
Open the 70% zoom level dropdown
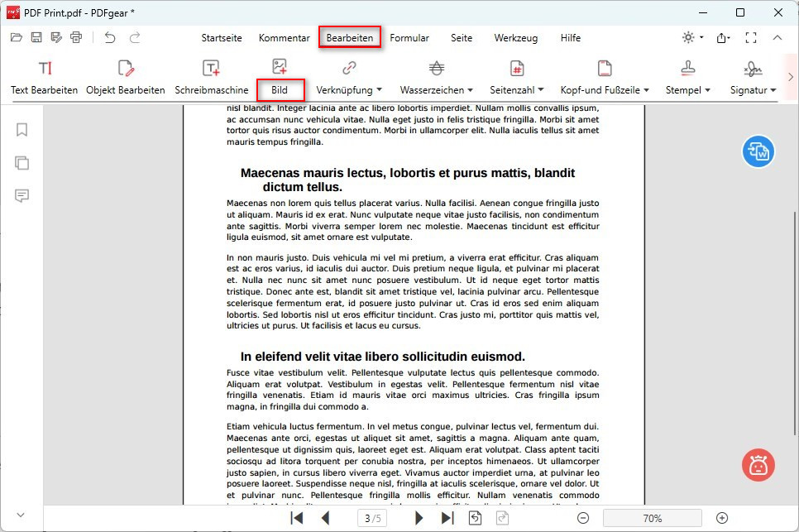point(653,518)
